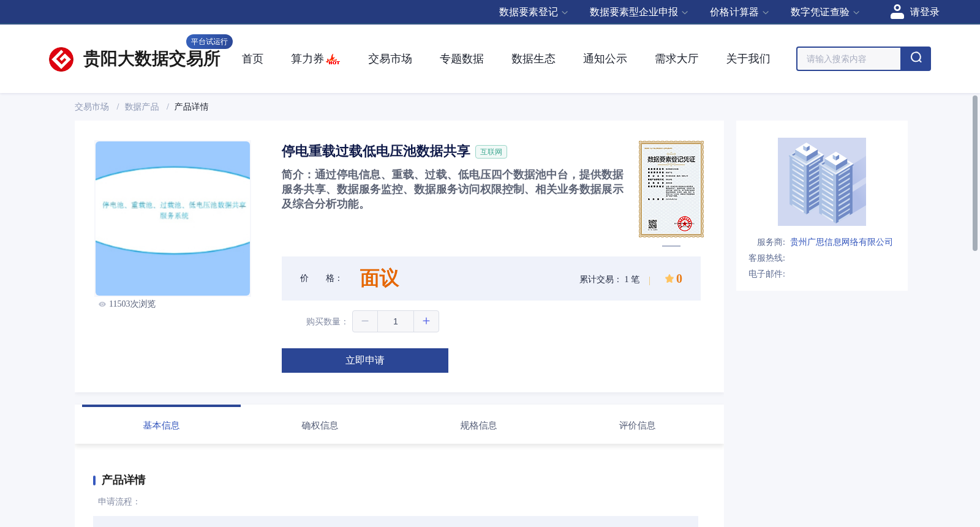Click the product title 停电重载过载低电压池数据共享
980x527 pixels.
(375, 151)
